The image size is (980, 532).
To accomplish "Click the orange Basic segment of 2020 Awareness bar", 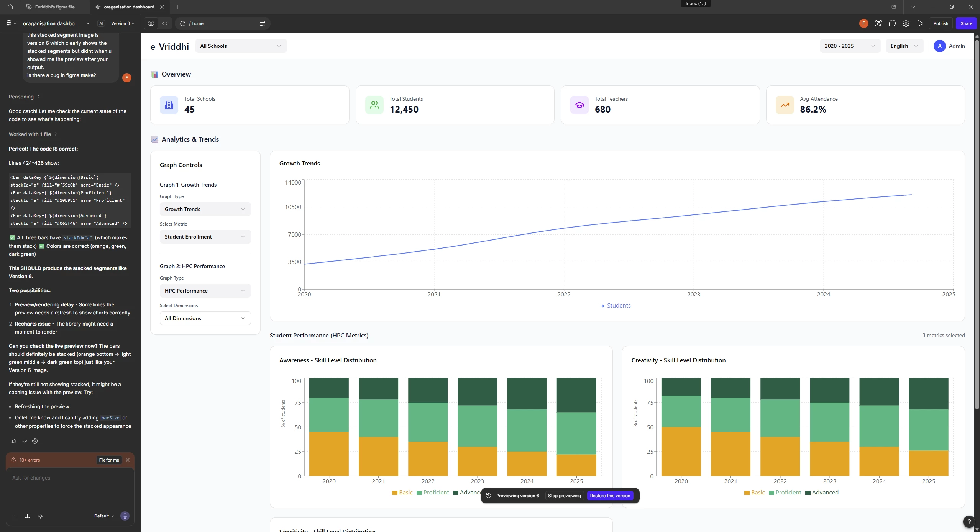I will pos(329,454).
